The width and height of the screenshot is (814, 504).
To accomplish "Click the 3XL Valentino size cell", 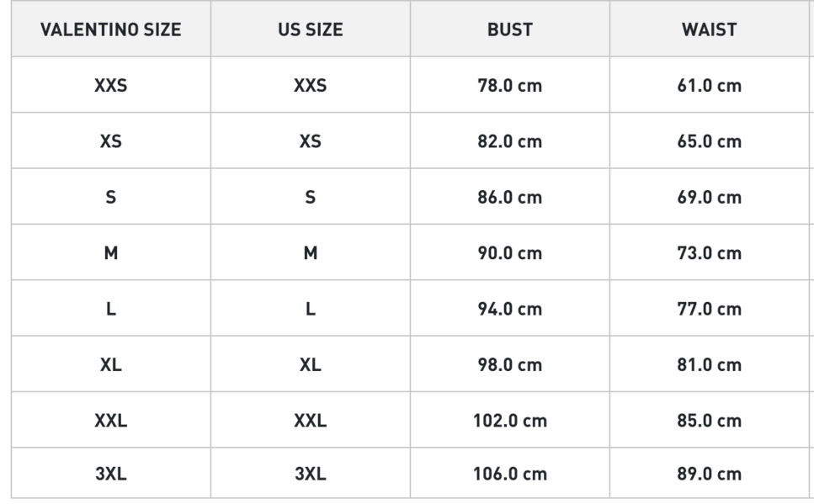I will pyautogui.click(x=110, y=473).
